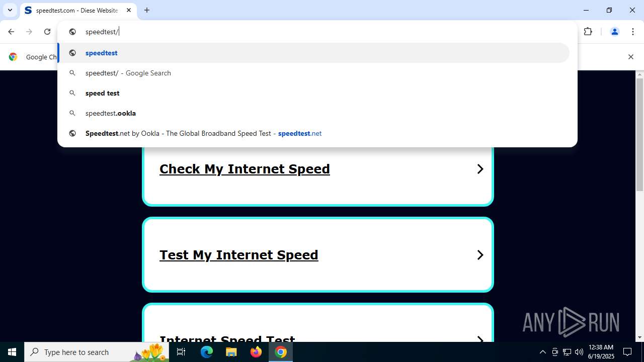Reload the current page
Screen dimensions: 644x362
coord(47,32)
